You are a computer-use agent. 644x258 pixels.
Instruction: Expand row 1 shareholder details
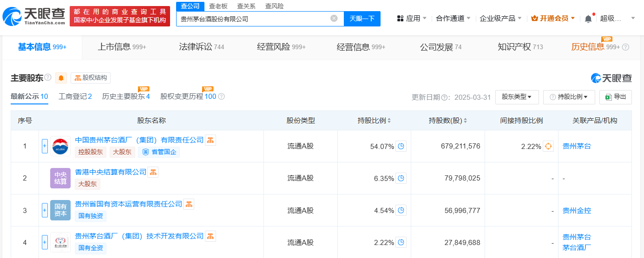(x=45, y=146)
